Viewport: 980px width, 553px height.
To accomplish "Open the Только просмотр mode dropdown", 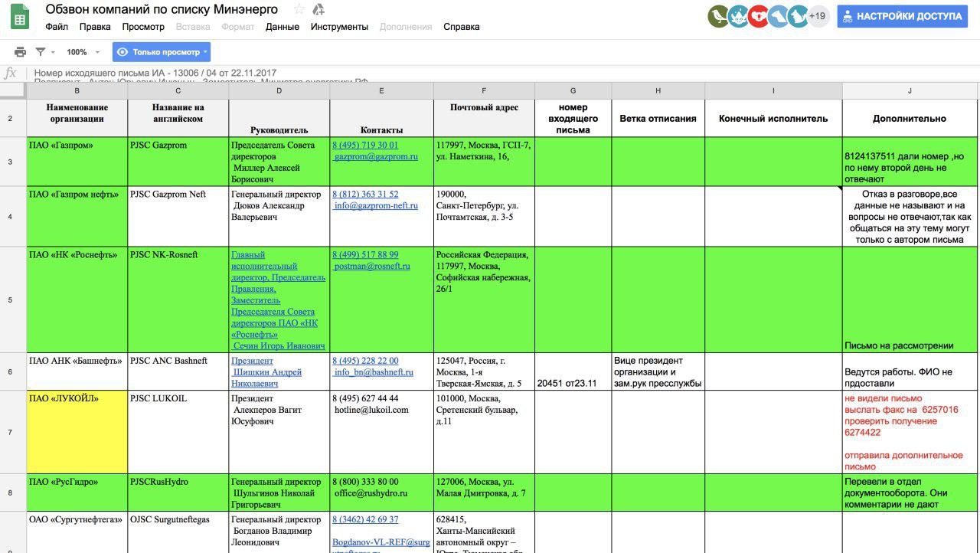I will pyautogui.click(x=162, y=52).
